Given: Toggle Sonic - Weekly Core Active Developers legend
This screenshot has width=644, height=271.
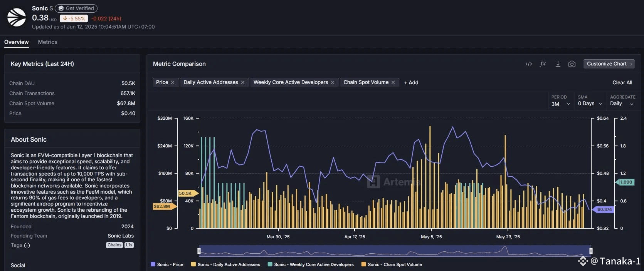Looking at the screenshot, I should [311, 264].
